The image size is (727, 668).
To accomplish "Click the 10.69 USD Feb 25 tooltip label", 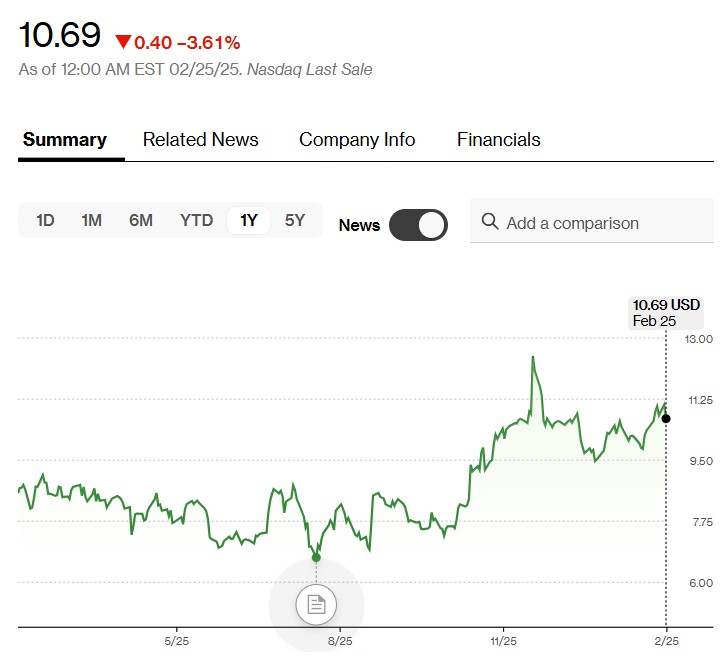I will click(666, 312).
